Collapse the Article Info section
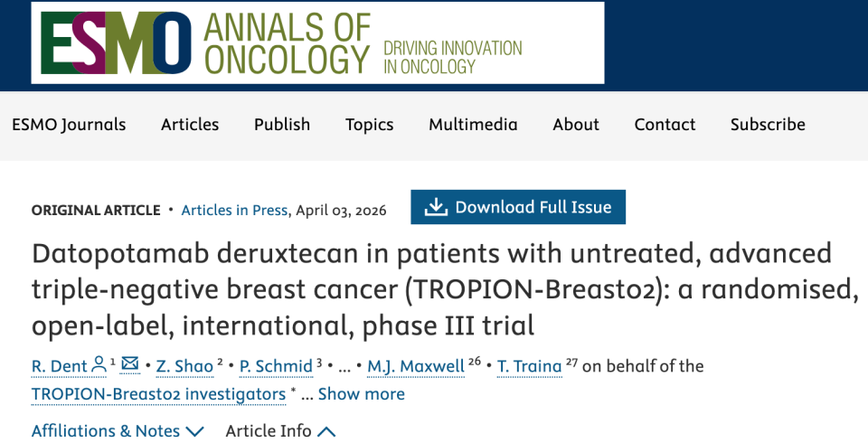Screen dimensions: 868x443 click(x=326, y=431)
